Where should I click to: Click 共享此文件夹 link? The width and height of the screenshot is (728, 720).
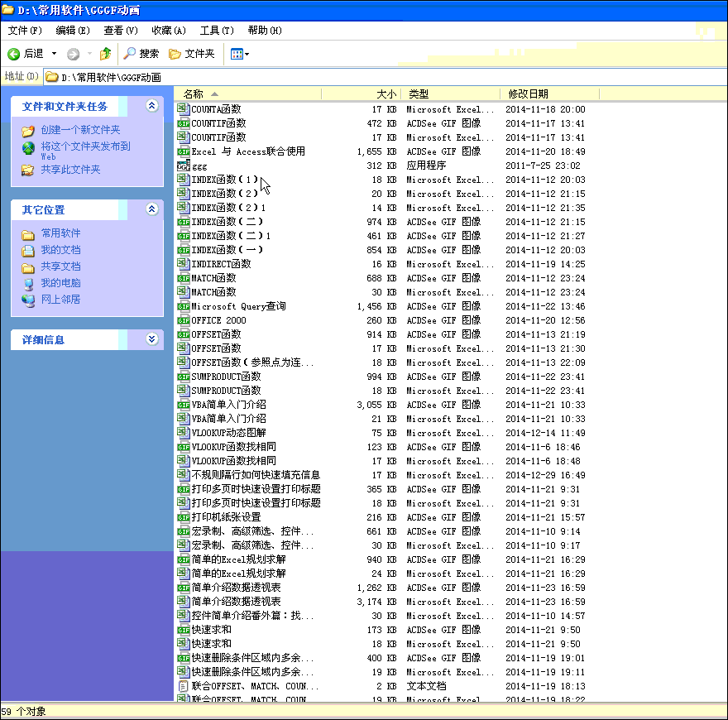(70, 170)
